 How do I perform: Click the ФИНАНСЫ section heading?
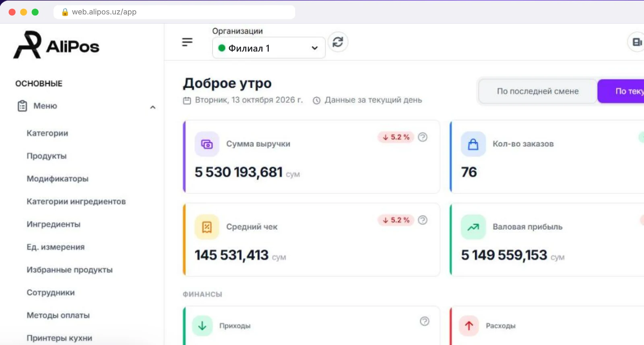click(x=202, y=294)
